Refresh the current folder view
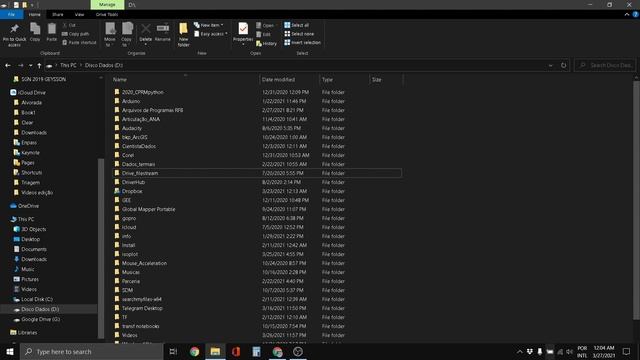The height and width of the screenshot is (360, 640). coord(563,65)
